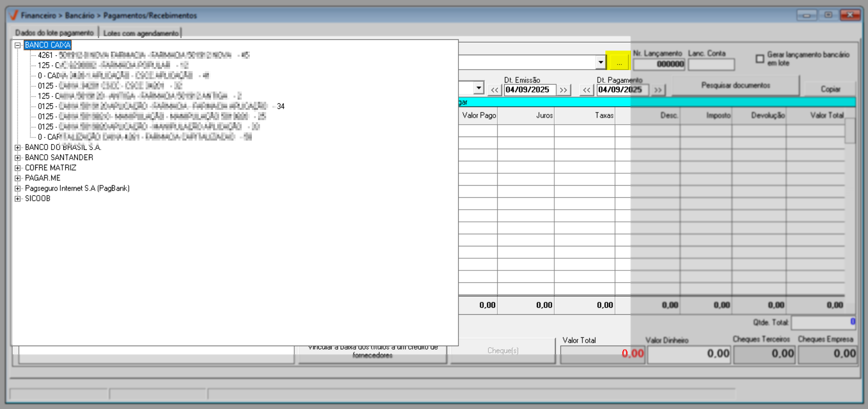
Task: Click the Copiar button
Action: 830,89
